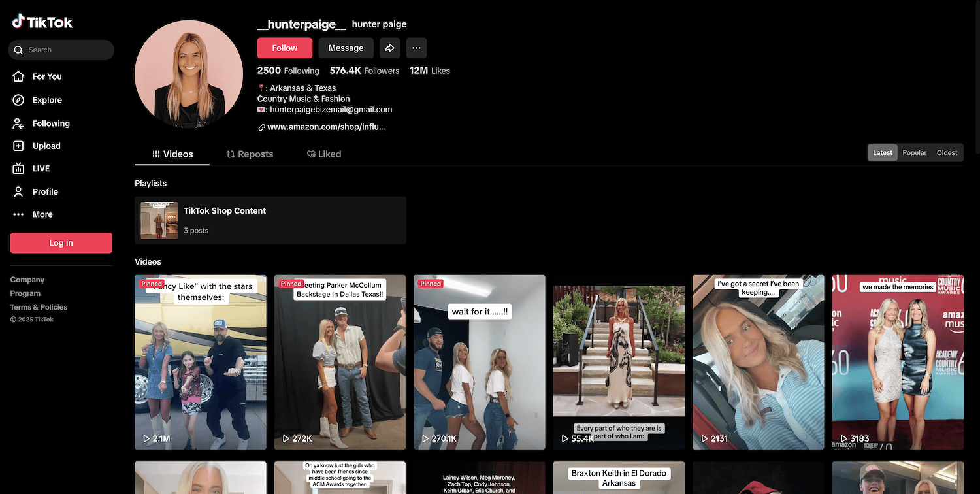Click the TikTok logo
The image size is (980, 494).
coord(42,22)
